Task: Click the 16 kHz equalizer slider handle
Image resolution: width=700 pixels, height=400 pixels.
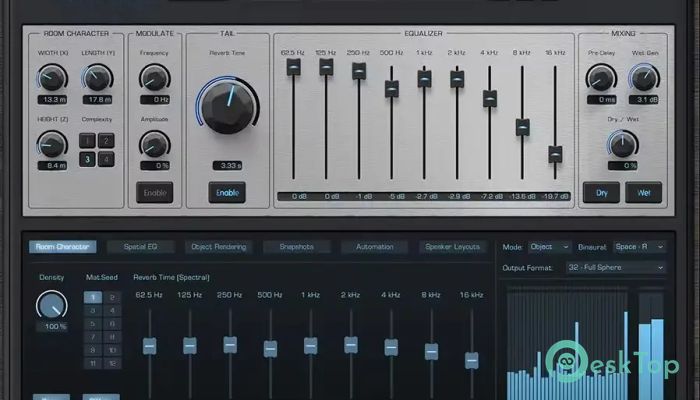Action: (555, 154)
